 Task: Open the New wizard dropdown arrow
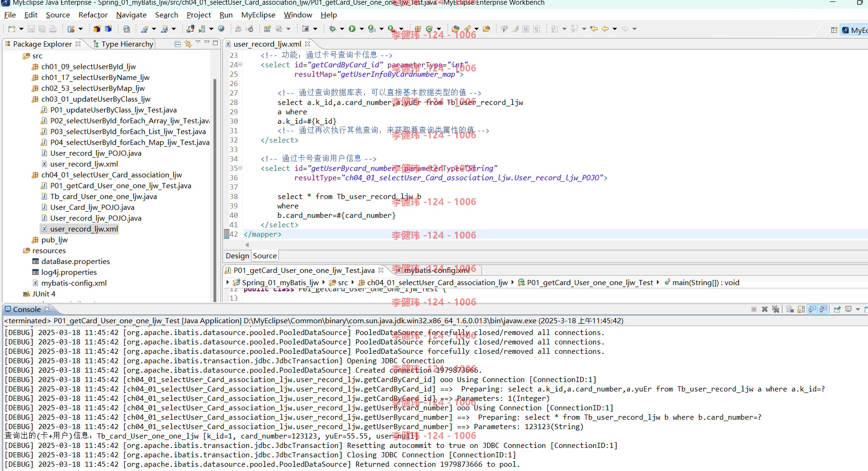click(21, 29)
